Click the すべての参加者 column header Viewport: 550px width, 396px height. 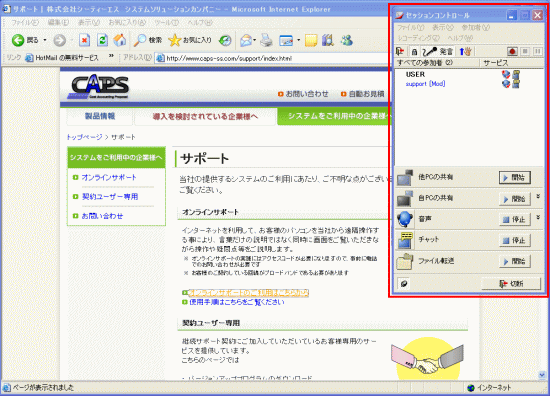437,63
